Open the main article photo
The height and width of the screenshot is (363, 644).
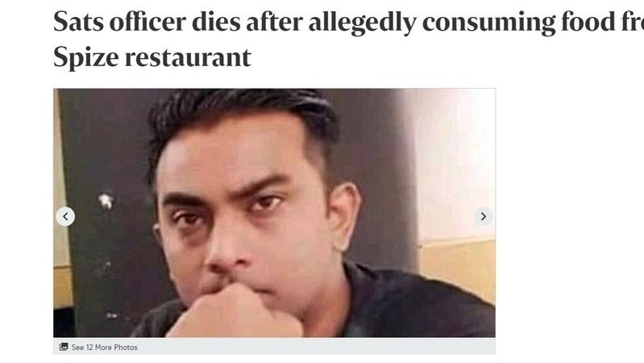[274, 213]
